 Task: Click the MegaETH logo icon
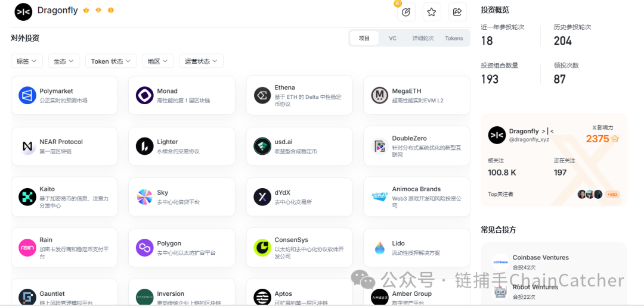(x=379, y=95)
